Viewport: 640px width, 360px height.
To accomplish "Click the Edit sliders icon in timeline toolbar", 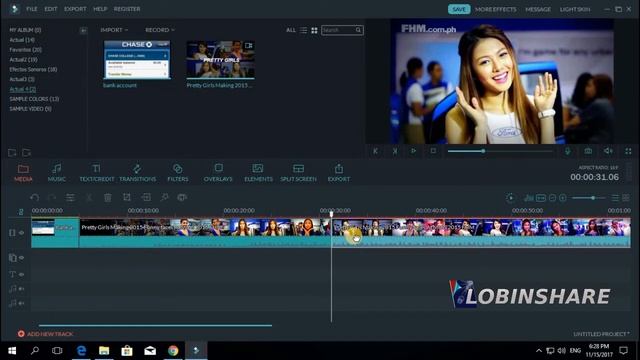I will tap(70, 198).
